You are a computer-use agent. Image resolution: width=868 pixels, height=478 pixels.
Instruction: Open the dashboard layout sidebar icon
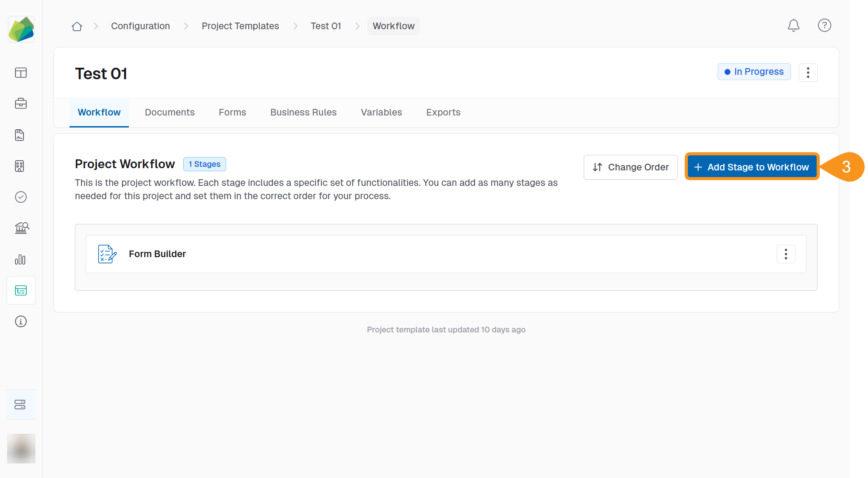click(x=21, y=73)
